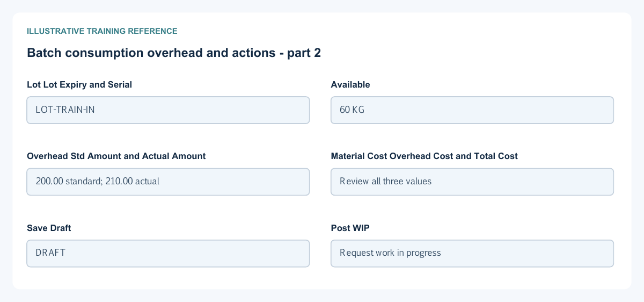This screenshot has height=302, width=644.
Task: Click 'Material Cost Overhead Cost and Total Cost' label
Action: coord(425,156)
